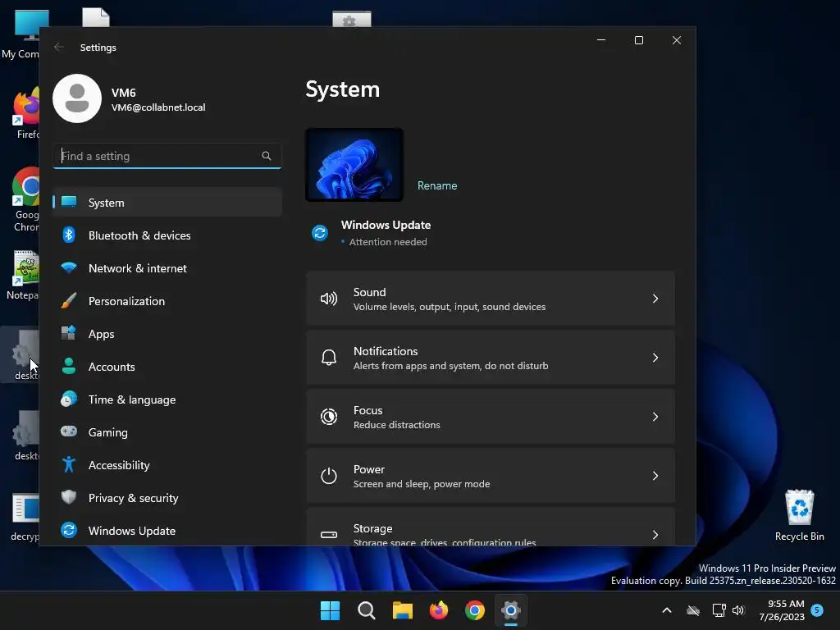Click the Focus timer icon
The height and width of the screenshot is (630, 840).
click(329, 416)
